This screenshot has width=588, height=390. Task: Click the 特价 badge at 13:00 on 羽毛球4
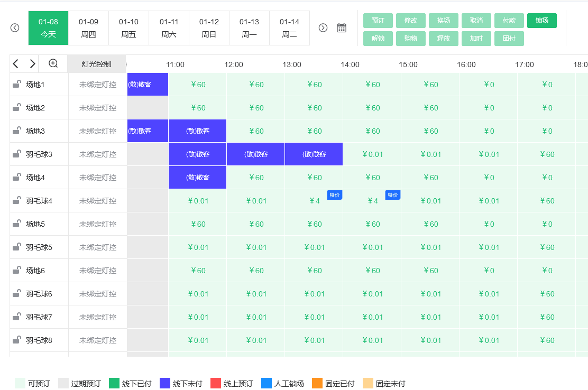tap(334, 195)
